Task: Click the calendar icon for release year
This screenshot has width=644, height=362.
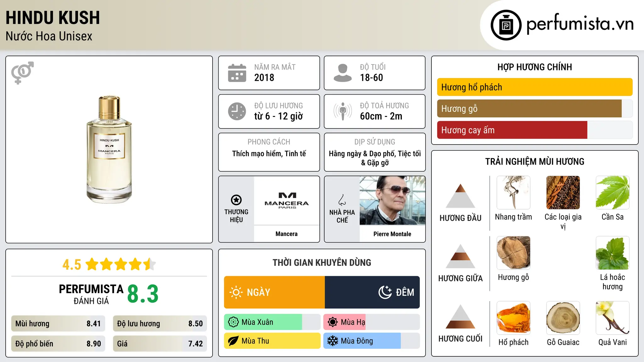Action: (237, 73)
